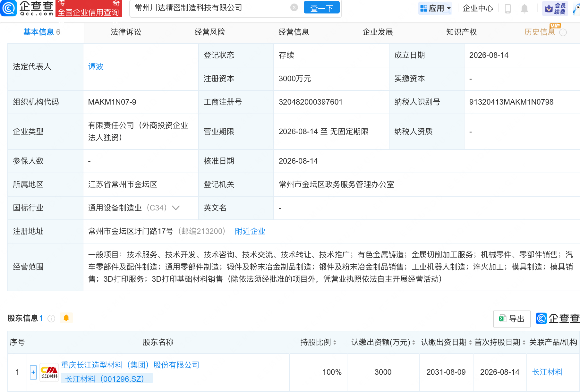Export shareholder table with 导出 button
This screenshot has width=580, height=392.
pos(512,319)
